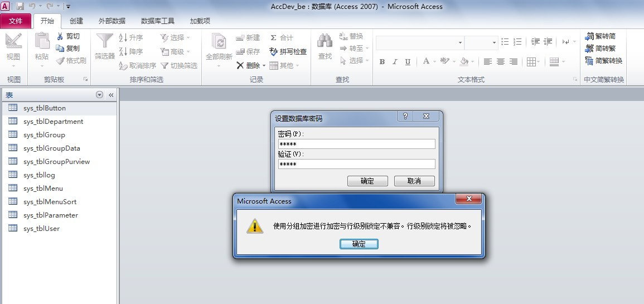Collapse the navigation pane shutter
This screenshot has height=304, width=644.
click(x=111, y=95)
